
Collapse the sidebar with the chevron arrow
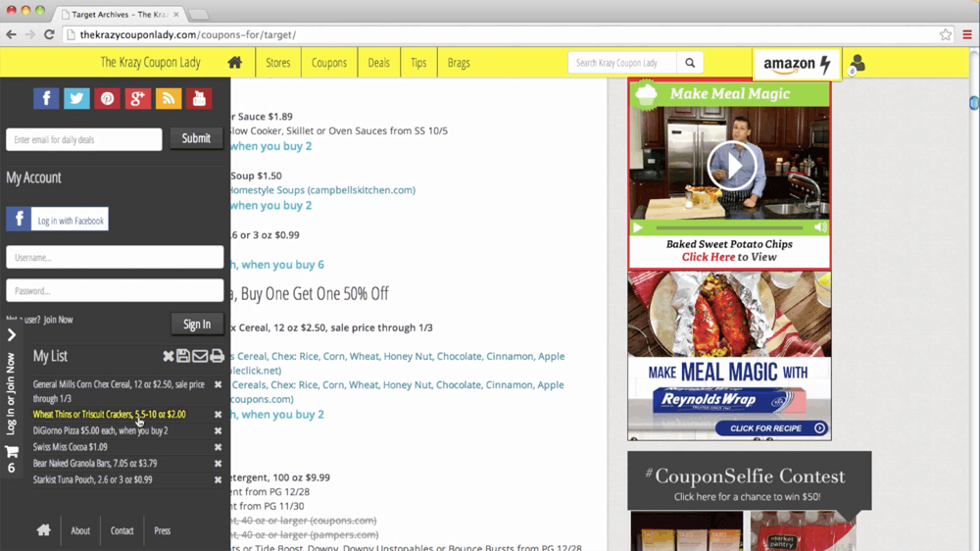[11, 335]
